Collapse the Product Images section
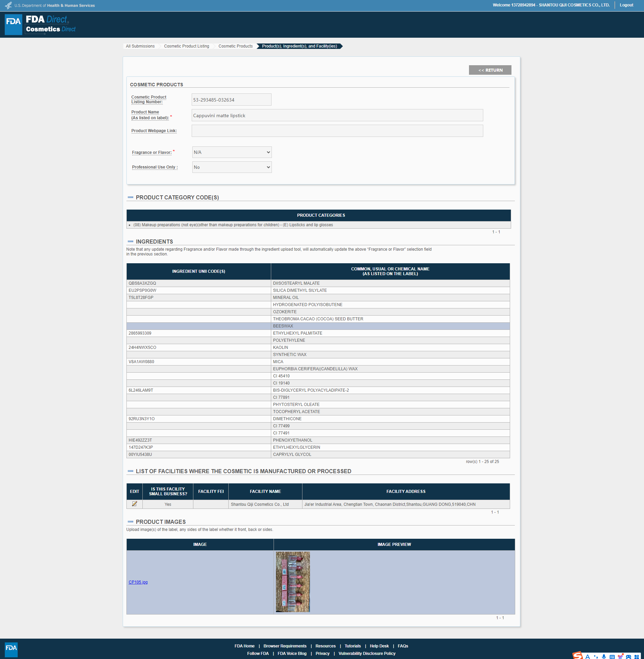 [130, 522]
